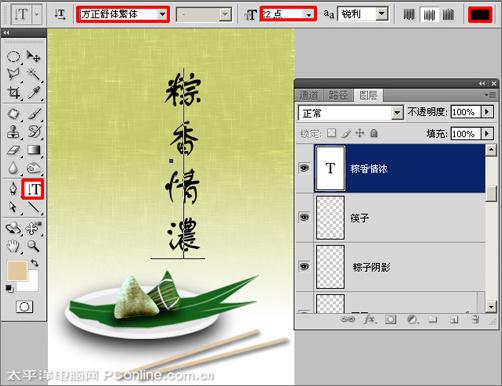Top-align the vertical text
This screenshot has width=502, height=386.
tap(409, 14)
